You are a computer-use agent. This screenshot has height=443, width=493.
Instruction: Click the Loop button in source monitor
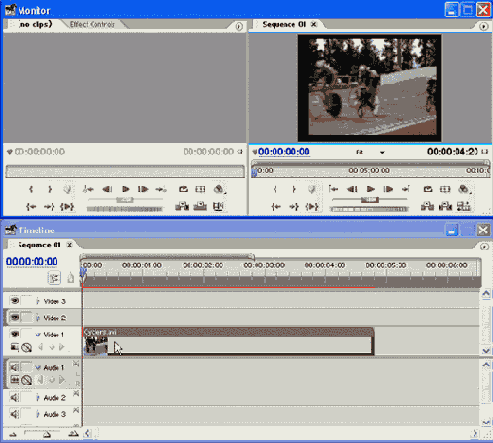[x=183, y=189]
